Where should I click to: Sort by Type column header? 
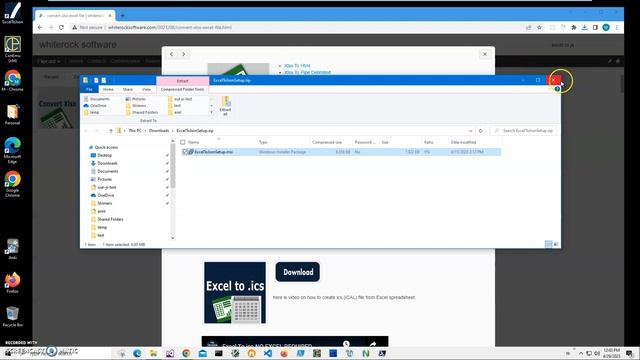[263, 142]
